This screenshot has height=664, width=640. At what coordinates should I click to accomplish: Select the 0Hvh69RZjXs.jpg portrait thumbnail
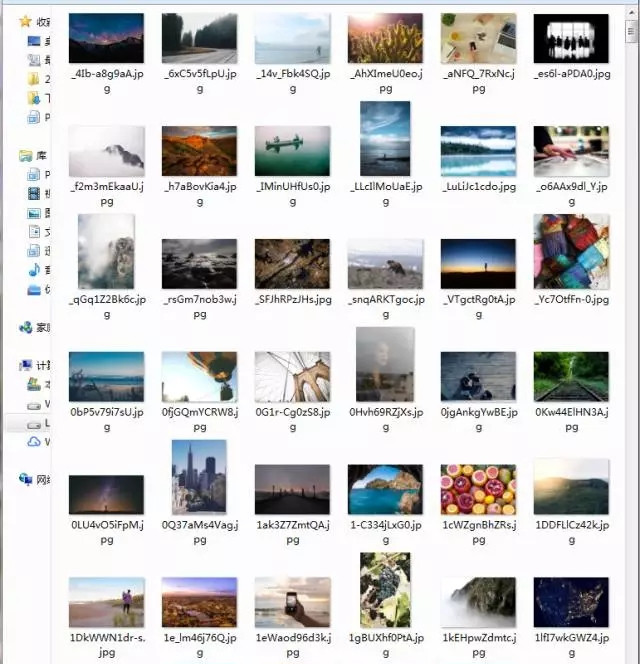(x=385, y=364)
